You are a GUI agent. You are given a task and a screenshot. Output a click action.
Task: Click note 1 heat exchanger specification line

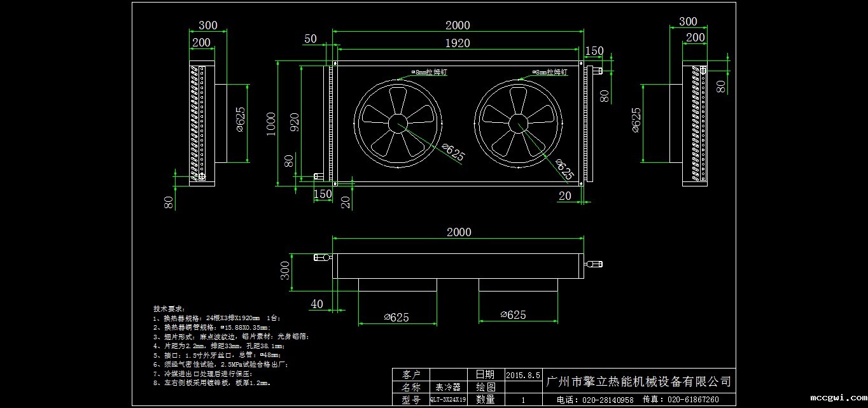pyautogui.click(x=216, y=318)
